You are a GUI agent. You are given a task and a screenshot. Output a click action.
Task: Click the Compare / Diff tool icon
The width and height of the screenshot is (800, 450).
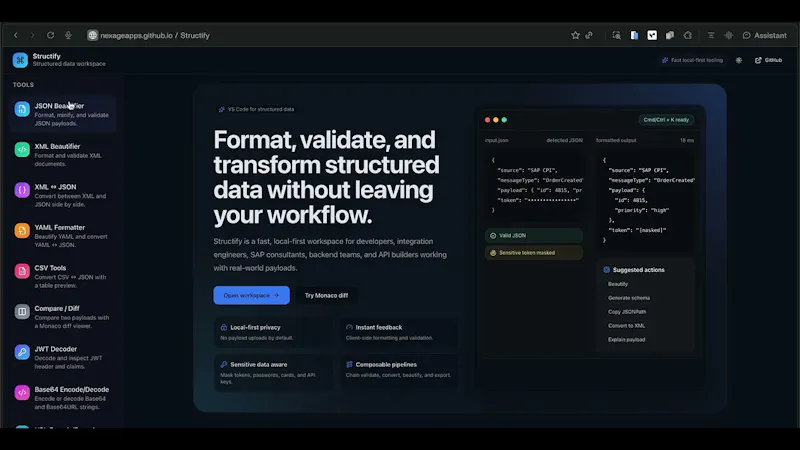[x=22, y=311]
